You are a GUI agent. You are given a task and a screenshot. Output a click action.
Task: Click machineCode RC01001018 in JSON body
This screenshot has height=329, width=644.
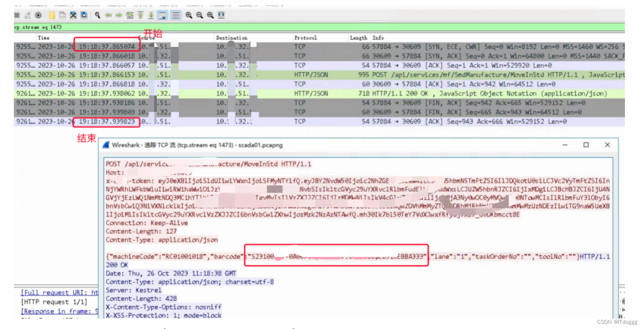pos(157,257)
